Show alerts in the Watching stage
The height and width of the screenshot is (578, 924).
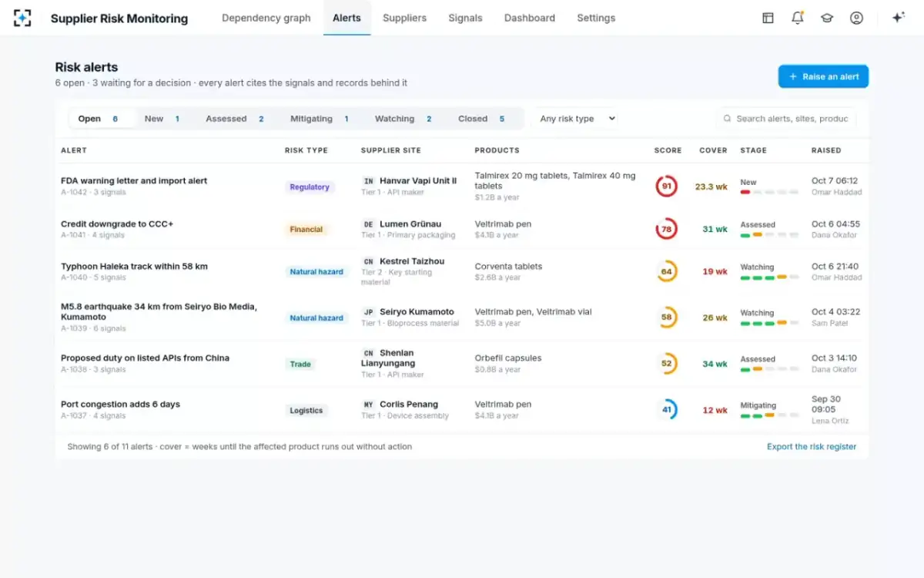click(x=403, y=119)
